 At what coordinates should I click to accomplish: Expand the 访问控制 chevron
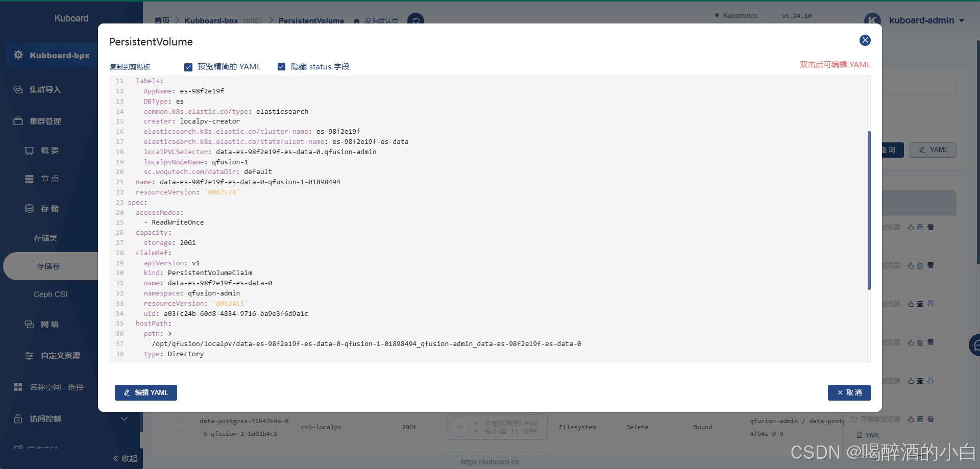124,418
